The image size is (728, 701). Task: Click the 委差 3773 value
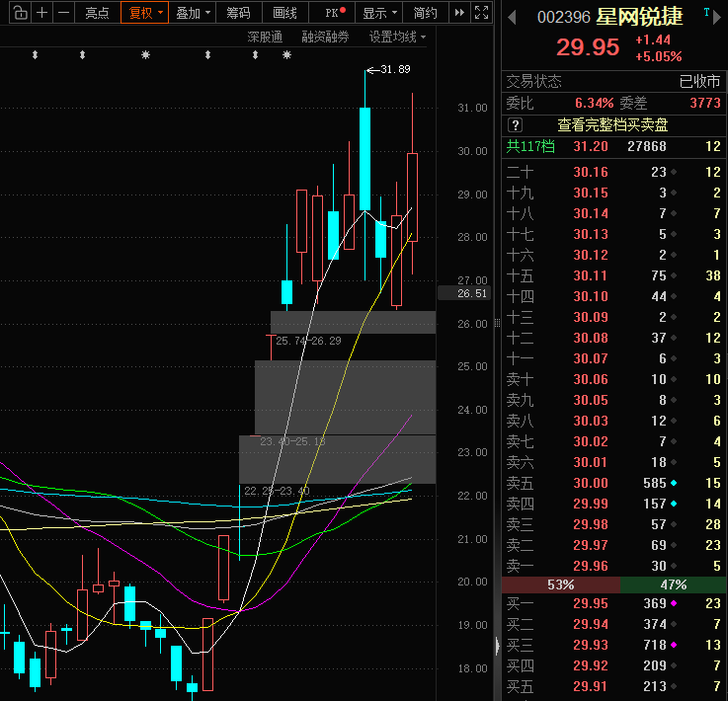pos(705,103)
